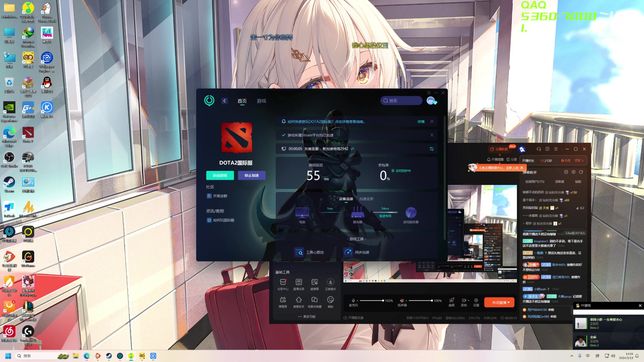This screenshot has width=644, height=362.
Task: Mute the 扬声器 speaker icon
Action: [402, 301]
